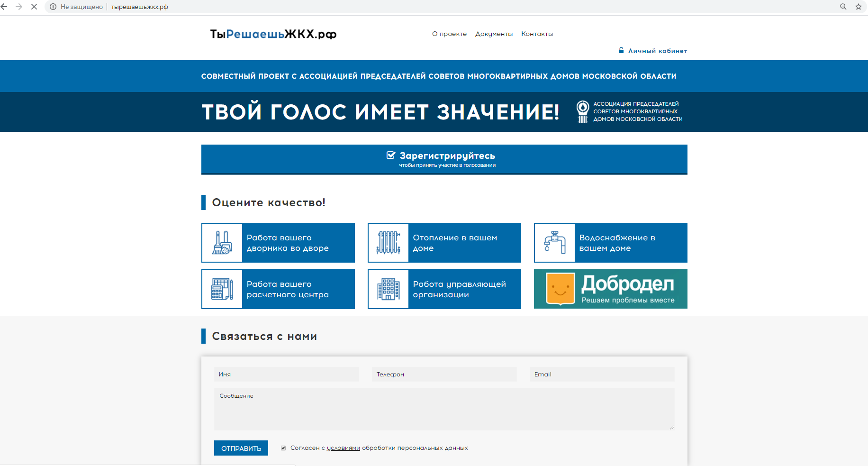Screen dimensions: 868x466
Task: Click the apartment building icon
Action: [389, 289]
